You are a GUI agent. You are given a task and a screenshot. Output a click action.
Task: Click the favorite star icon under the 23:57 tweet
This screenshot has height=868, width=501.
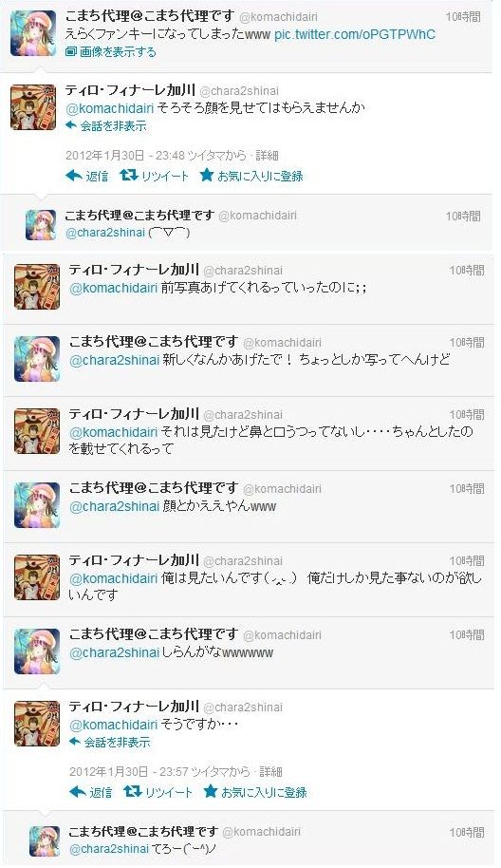[210, 792]
